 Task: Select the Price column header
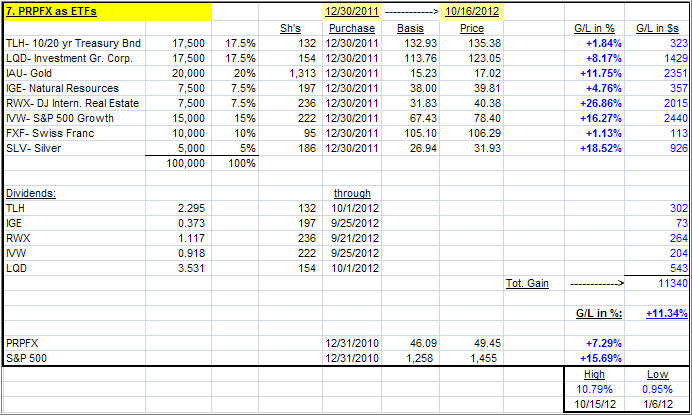472,28
